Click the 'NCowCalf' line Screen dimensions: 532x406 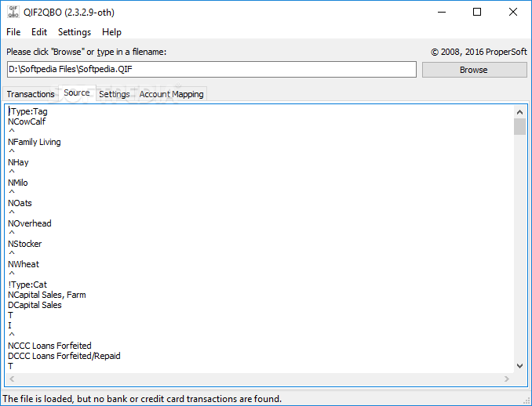[27, 121]
